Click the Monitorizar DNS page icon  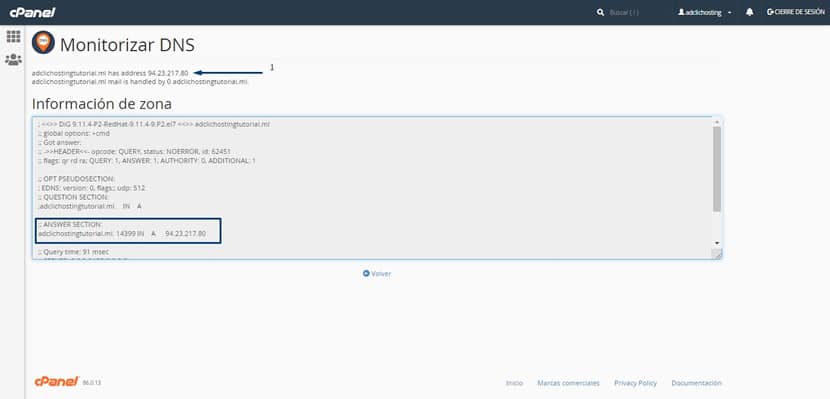[43, 43]
